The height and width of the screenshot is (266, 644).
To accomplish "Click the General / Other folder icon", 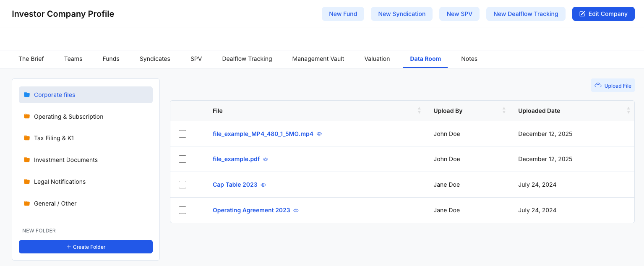I will pyautogui.click(x=27, y=203).
